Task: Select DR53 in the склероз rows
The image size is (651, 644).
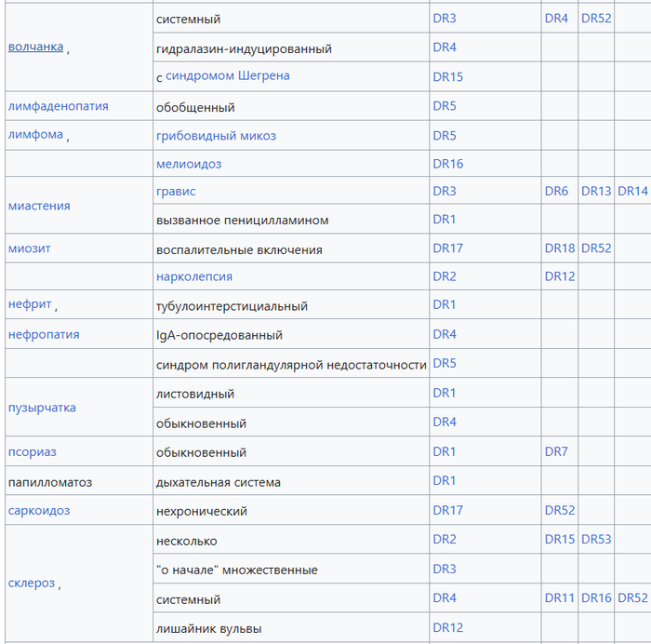Action: coord(596,540)
